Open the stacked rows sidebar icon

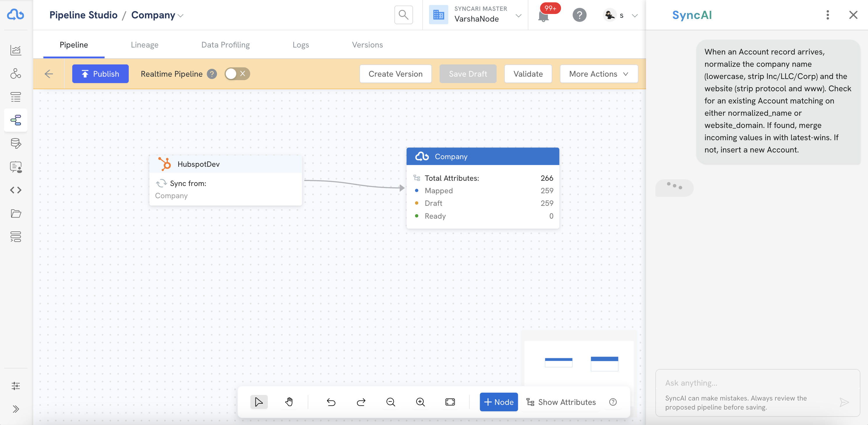15,237
